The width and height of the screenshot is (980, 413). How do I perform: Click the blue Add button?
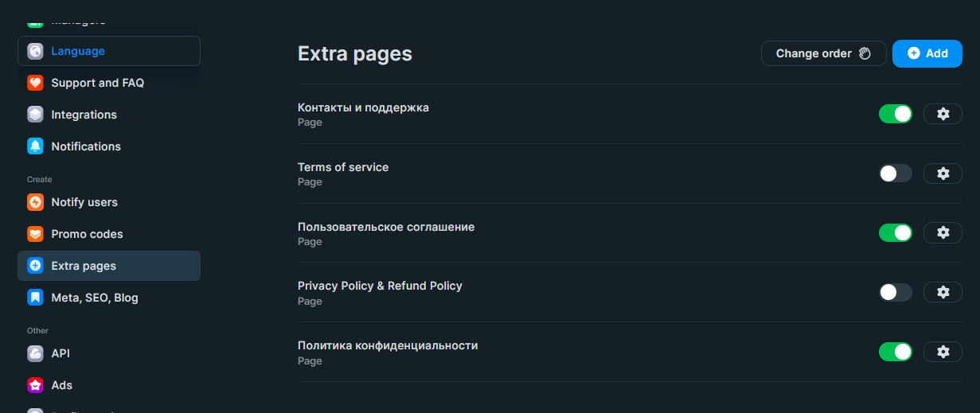[x=927, y=53]
